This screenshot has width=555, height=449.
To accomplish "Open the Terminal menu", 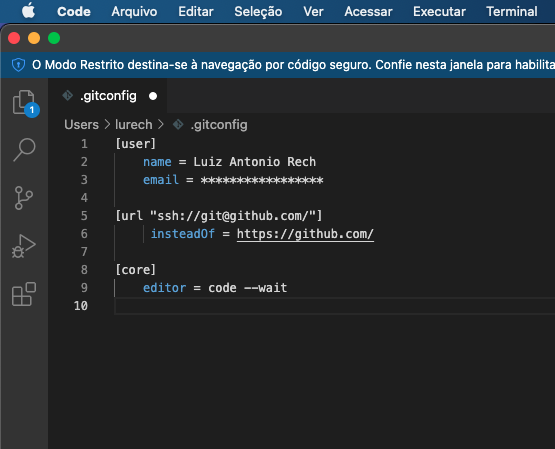I will 511,12.
